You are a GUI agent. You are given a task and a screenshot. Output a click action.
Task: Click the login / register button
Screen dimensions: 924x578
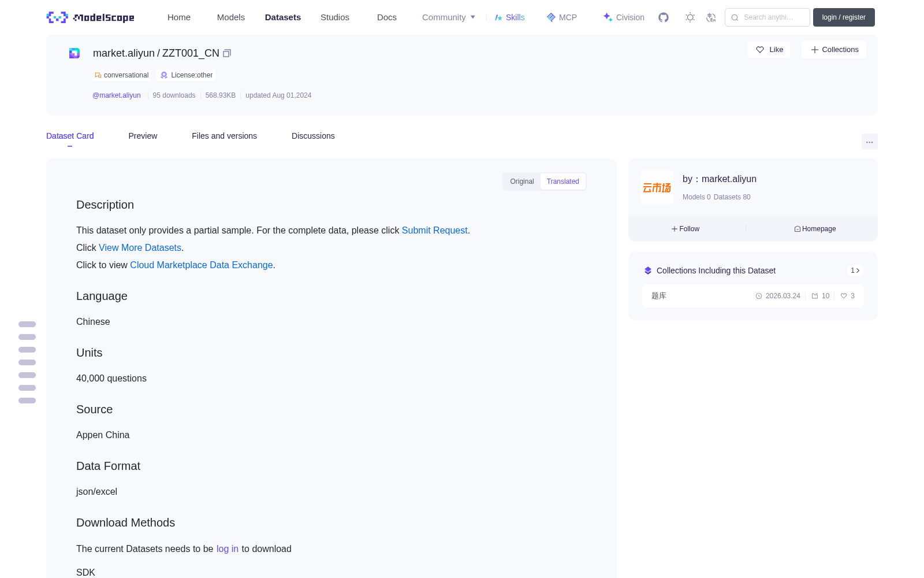coord(844,17)
